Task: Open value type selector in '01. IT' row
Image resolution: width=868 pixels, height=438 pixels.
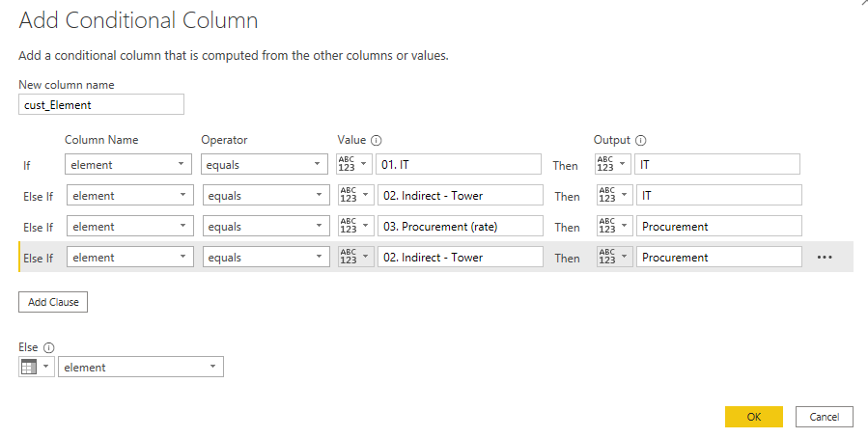Action: (354, 164)
